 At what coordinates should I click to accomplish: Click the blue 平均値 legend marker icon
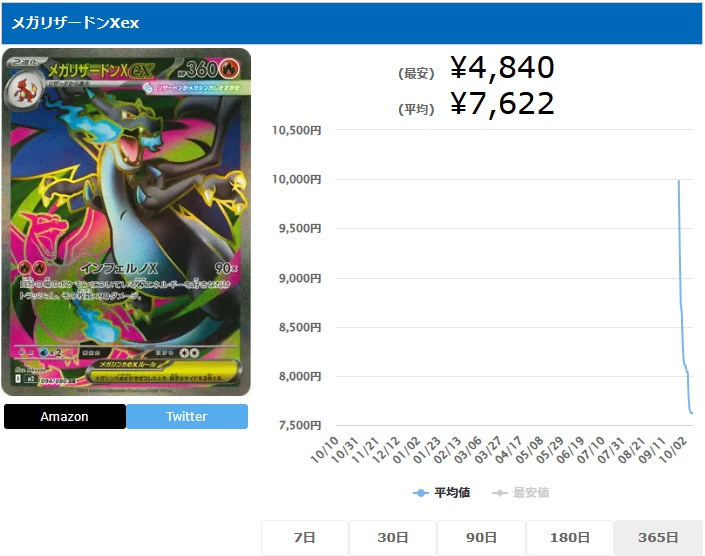(x=420, y=493)
